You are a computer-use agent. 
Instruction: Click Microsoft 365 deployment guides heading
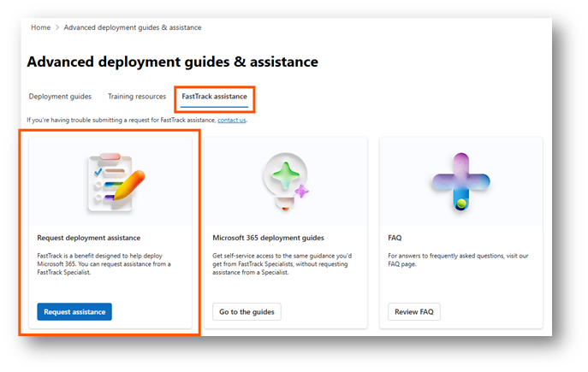coord(268,238)
